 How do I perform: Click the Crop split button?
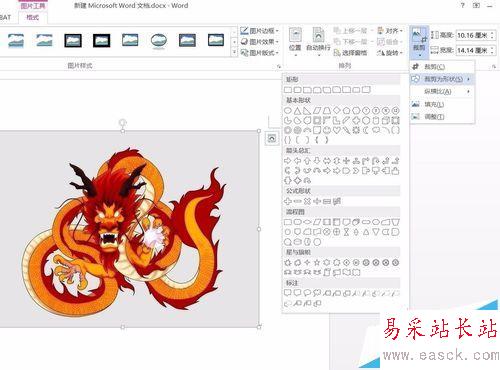(x=419, y=43)
